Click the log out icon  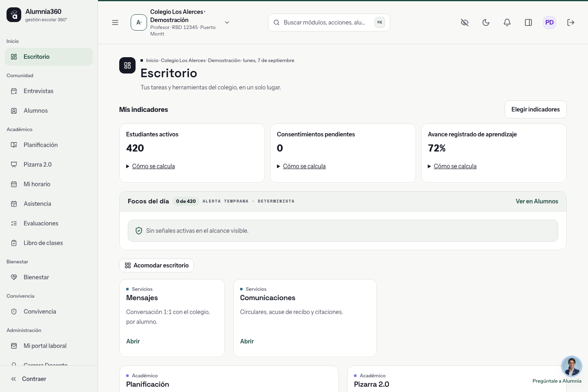tap(571, 22)
